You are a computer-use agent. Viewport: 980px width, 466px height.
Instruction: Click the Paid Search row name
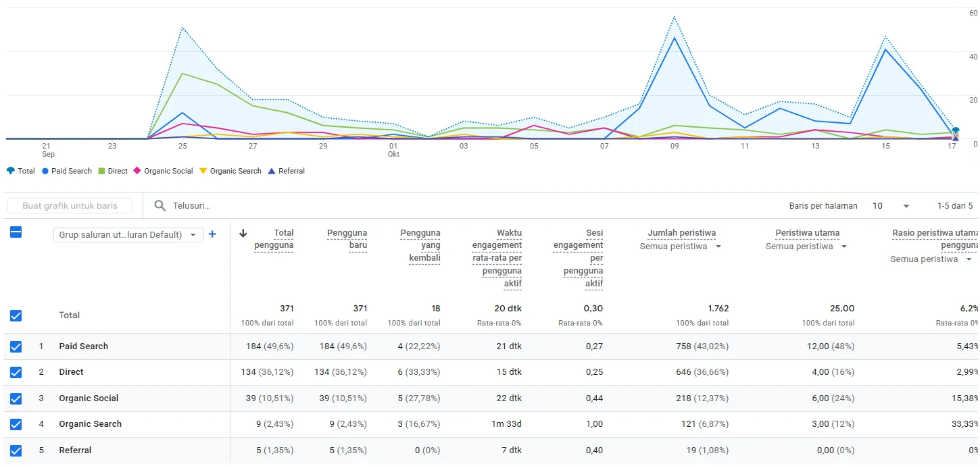[84, 346]
